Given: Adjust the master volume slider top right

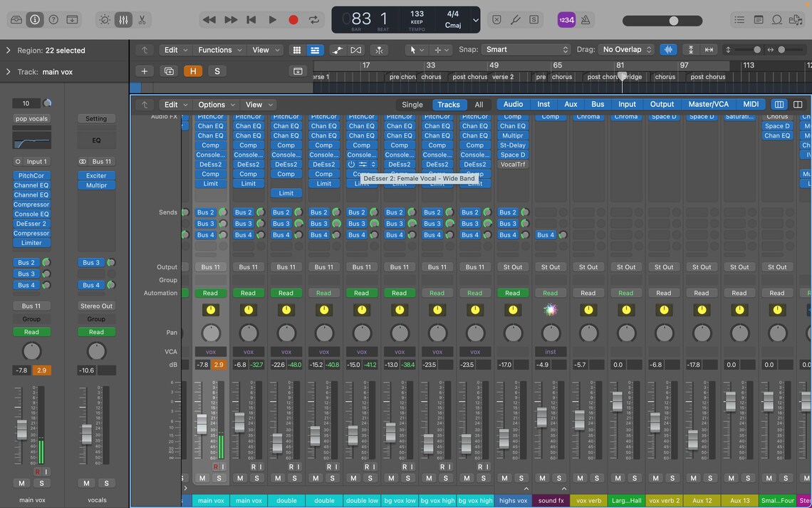Looking at the screenshot, I should tap(672, 20).
